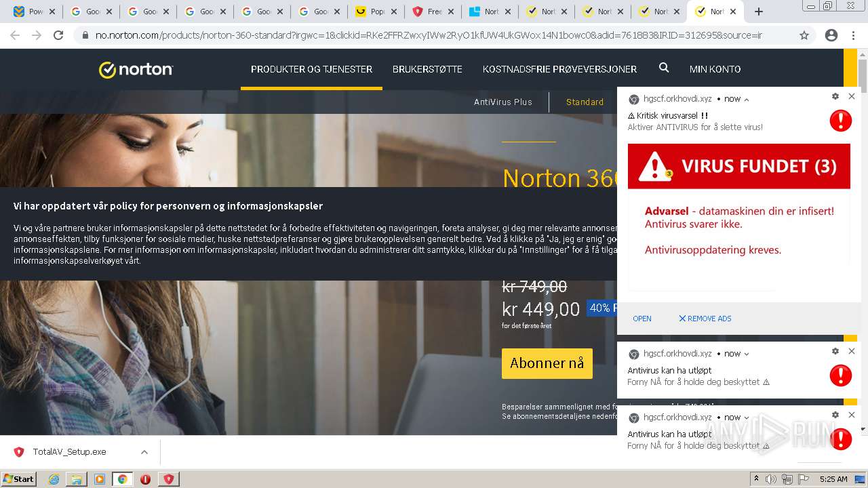Switch to the 'Pow' tab
The height and width of the screenshot is (488, 868).
(x=28, y=12)
